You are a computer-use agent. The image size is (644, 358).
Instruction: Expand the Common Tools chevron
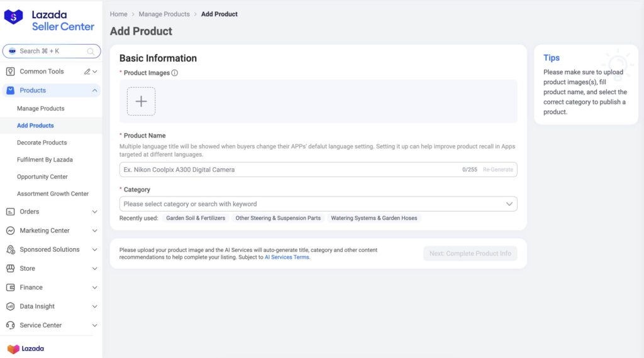click(x=95, y=72)
